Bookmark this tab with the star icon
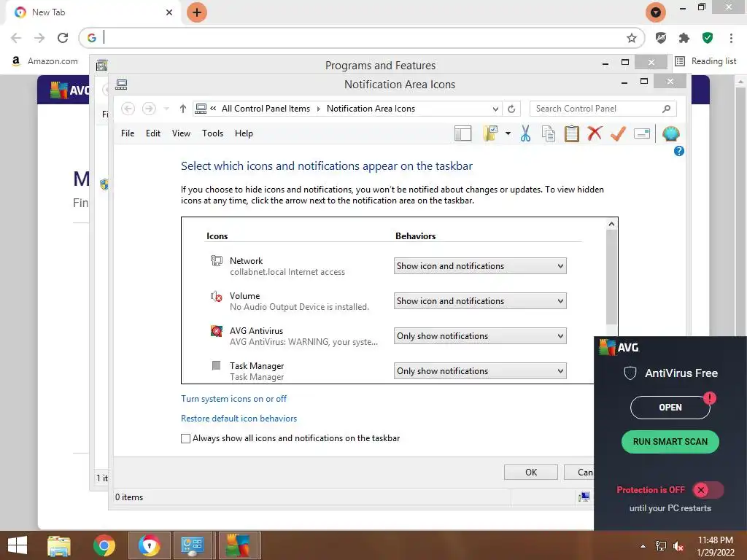The height and width of the screenshot is (560, 747). point(632,38)
